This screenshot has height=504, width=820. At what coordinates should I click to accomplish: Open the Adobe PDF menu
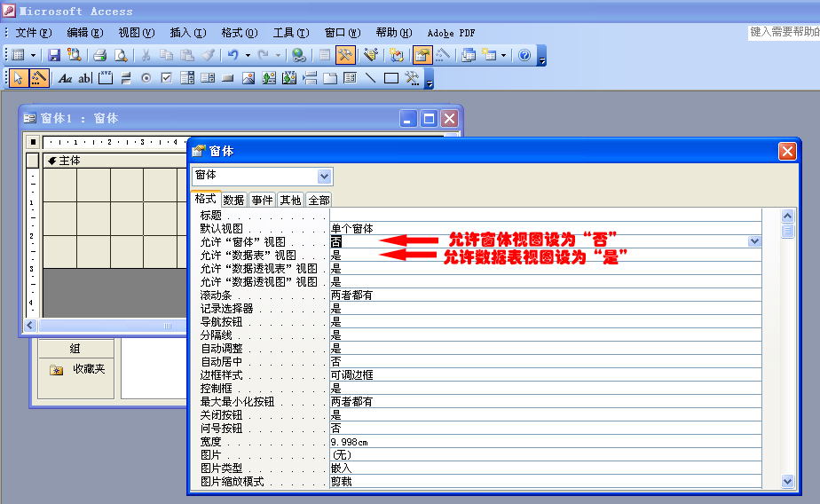[x=452, y=33]
